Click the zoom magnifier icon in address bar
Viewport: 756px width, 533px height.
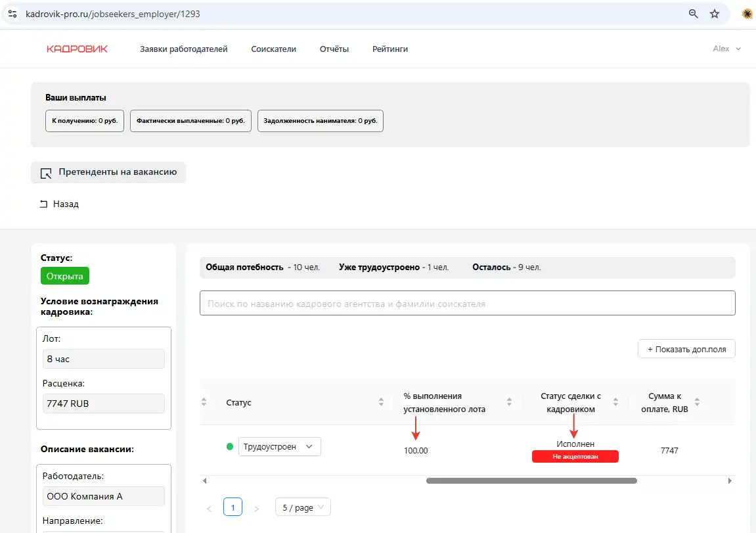(x=693, y=14)
